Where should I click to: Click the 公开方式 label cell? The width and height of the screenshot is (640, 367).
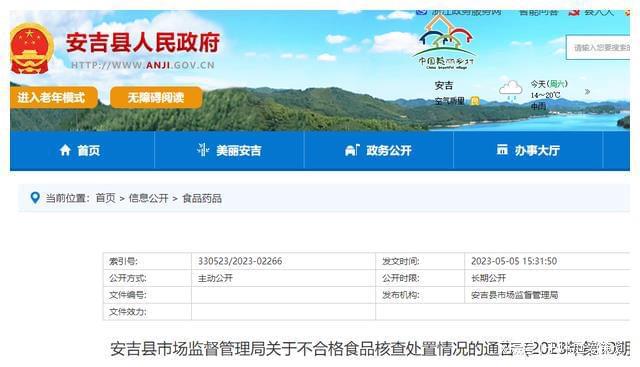point(147,278)
